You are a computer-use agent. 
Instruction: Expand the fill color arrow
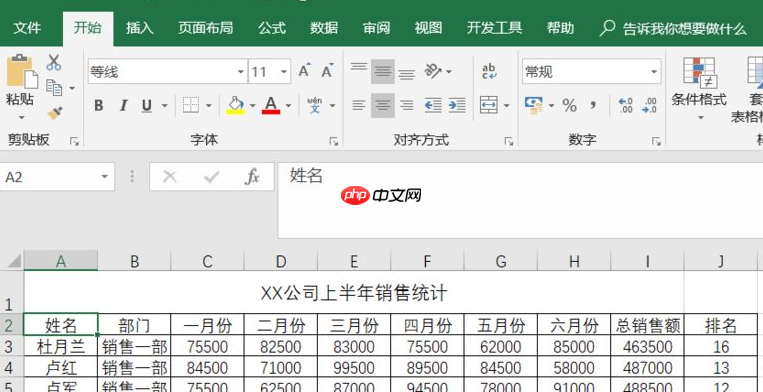[x=253, y=106]
